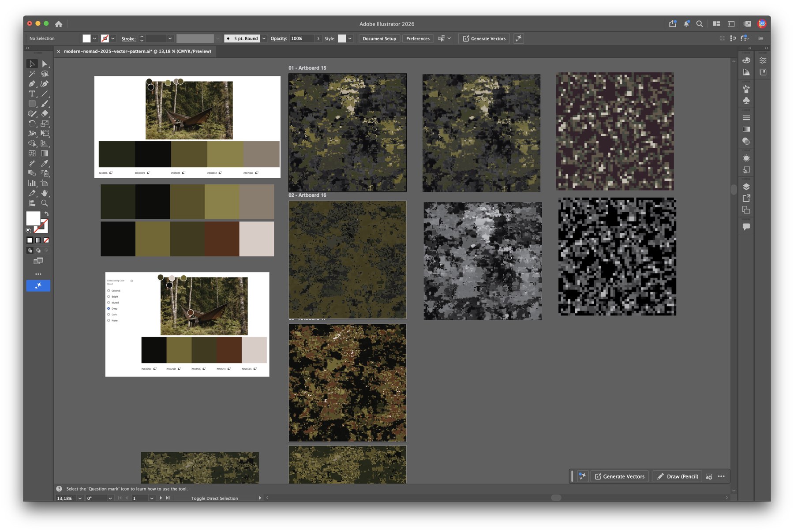The image size is (794, 532).
Task: Select the Pen tool
Action: click(x=32, y=84)
